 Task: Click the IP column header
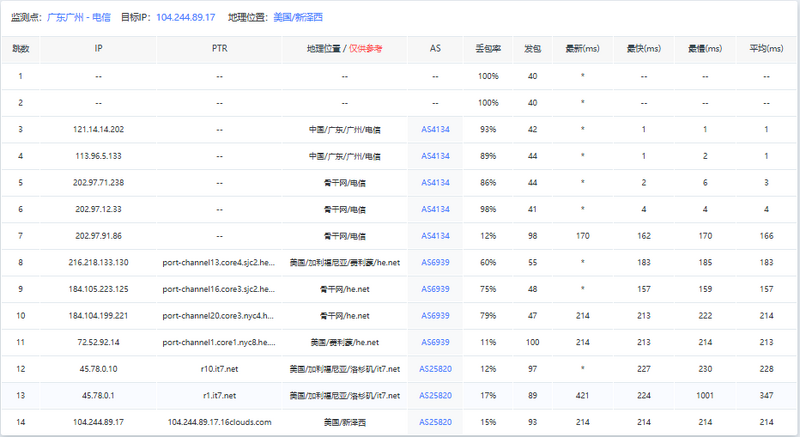click(98, 48)
